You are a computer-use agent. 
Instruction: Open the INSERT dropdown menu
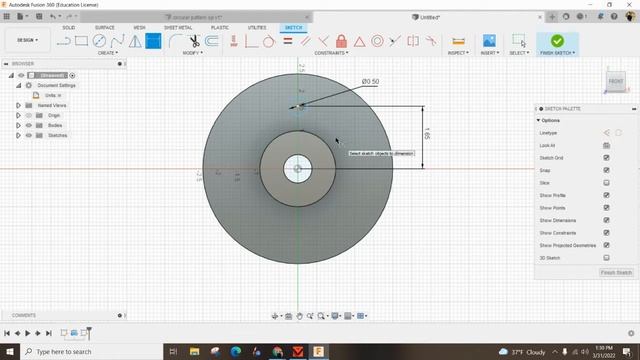[x=490, y=53]
